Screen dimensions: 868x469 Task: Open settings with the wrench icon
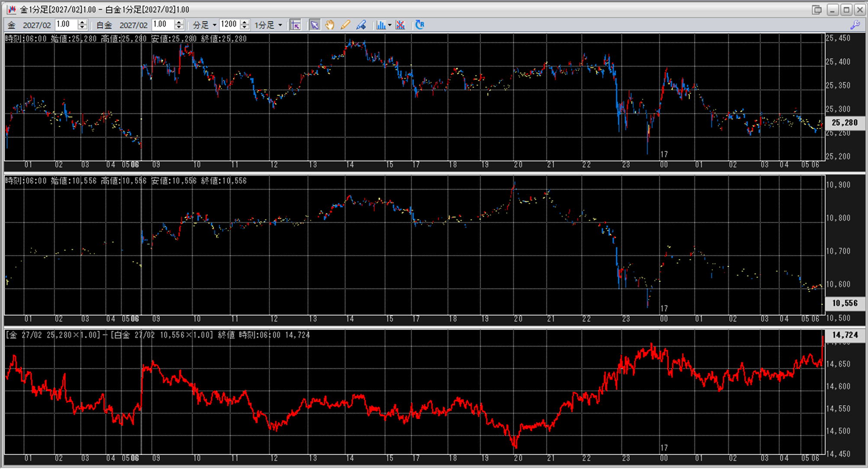click(855, 25)
